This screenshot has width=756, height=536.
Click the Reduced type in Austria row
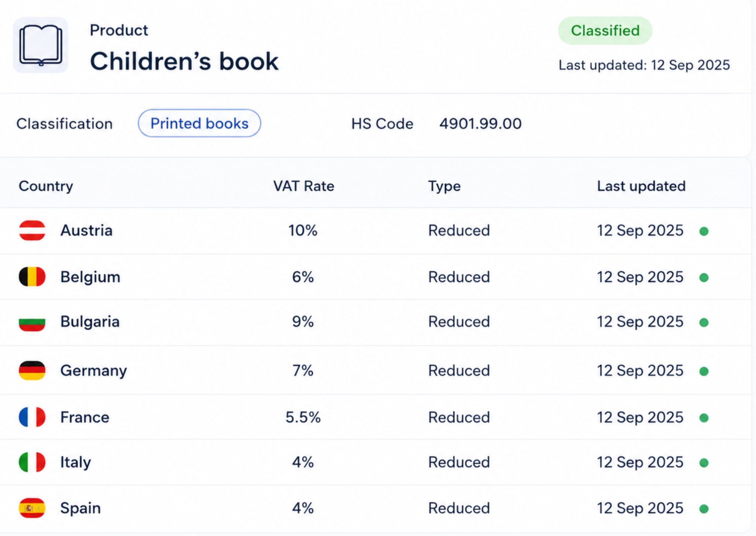click(459, 231)
